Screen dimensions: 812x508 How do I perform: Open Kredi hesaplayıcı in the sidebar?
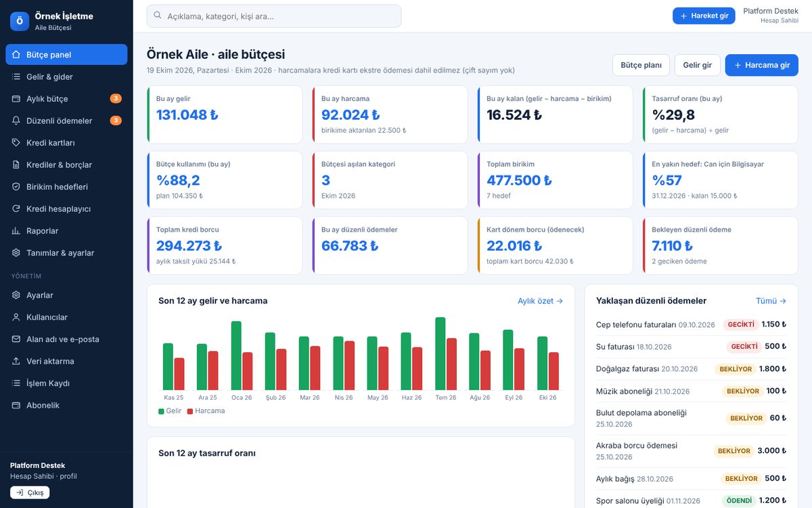[x=66, y=209]
